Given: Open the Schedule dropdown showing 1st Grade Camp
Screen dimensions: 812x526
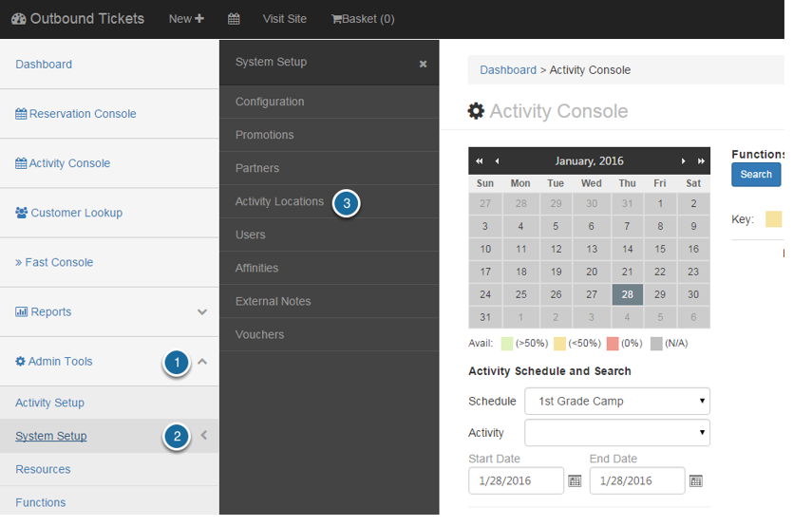Looking at the screenshot, I should coord(616,402).
